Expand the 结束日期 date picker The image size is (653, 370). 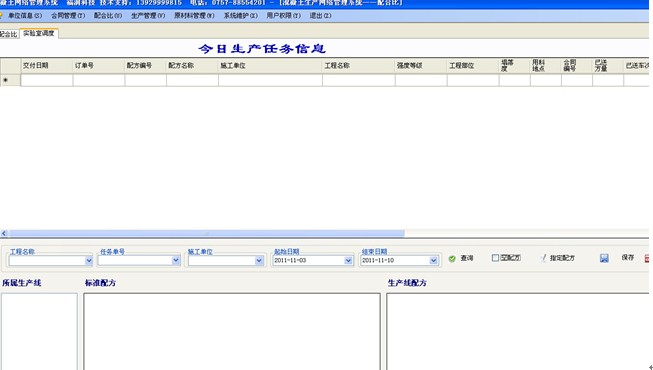433,261
